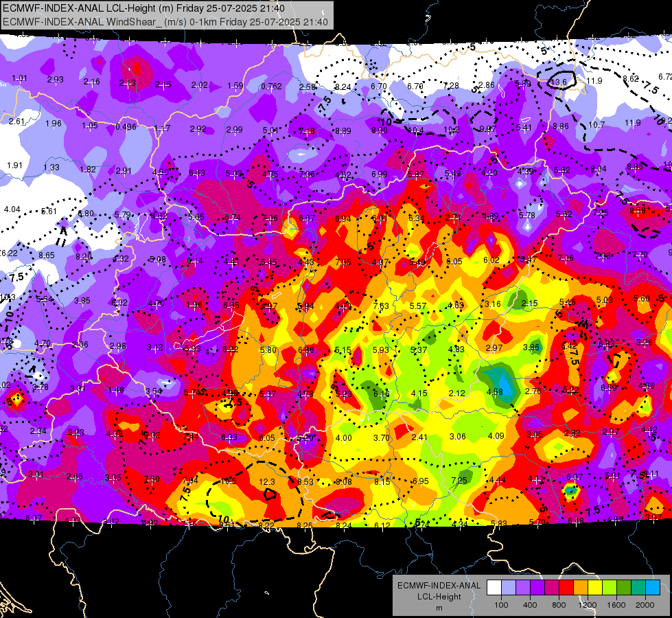Click the value '2.76' on the map
This screenshot has width=672, height=618.
click(533, 391)
